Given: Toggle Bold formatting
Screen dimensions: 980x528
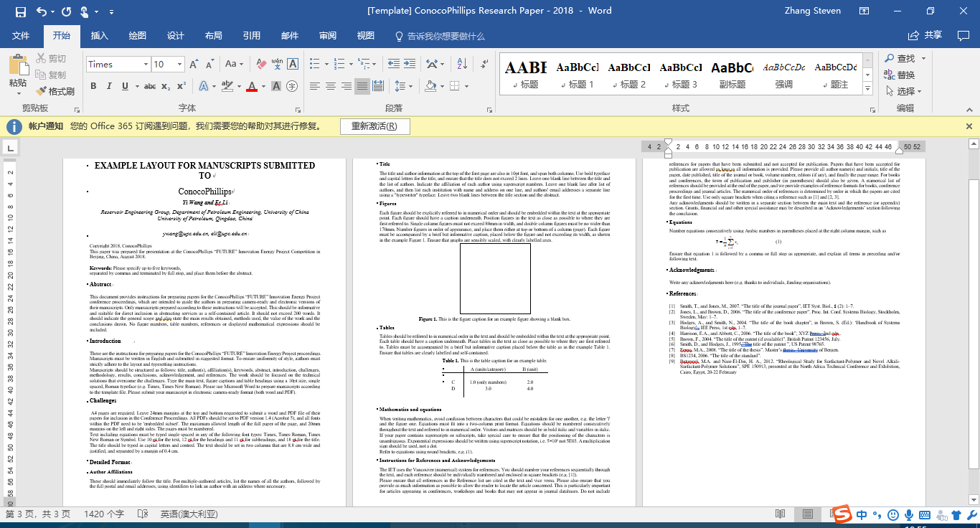Looking at the screenshot, I should coord(93,86).
